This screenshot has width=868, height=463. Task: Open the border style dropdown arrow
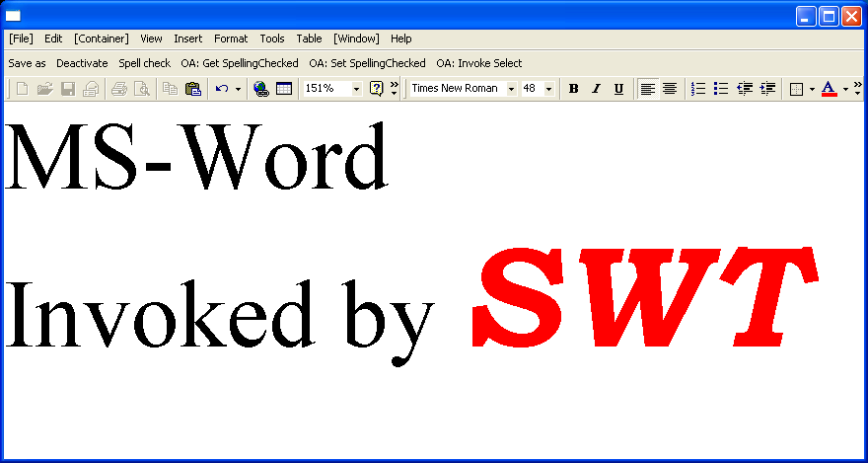pos(812,89)
